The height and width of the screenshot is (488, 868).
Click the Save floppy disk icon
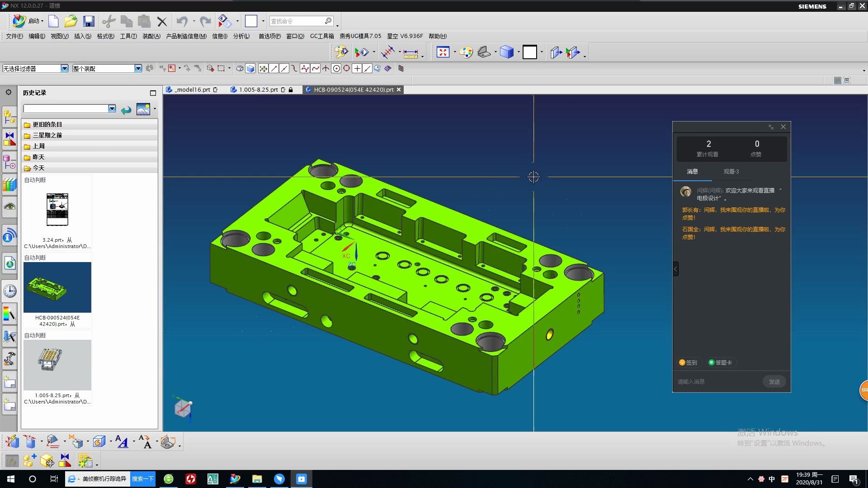pyautogui.click(x=89, y=21)
